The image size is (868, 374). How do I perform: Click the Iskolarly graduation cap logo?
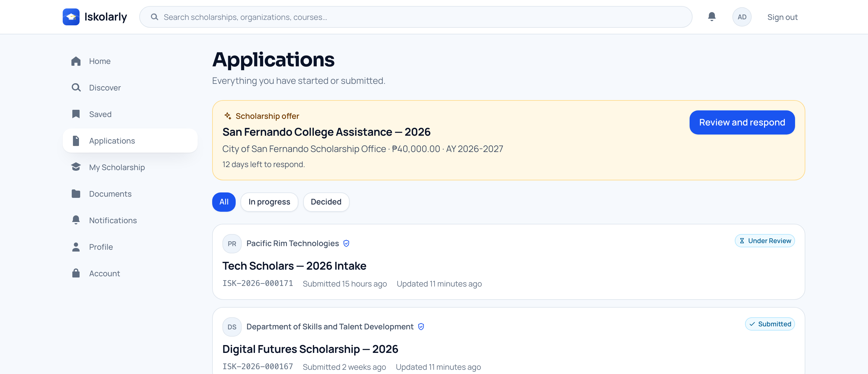click(71, 17)
